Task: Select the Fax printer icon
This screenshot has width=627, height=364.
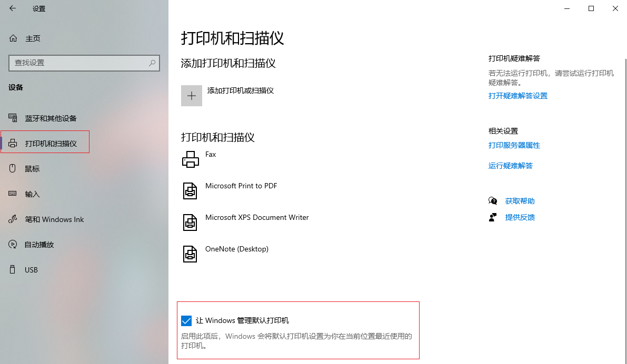Action: pyautogui.click(x=190, y=159)
